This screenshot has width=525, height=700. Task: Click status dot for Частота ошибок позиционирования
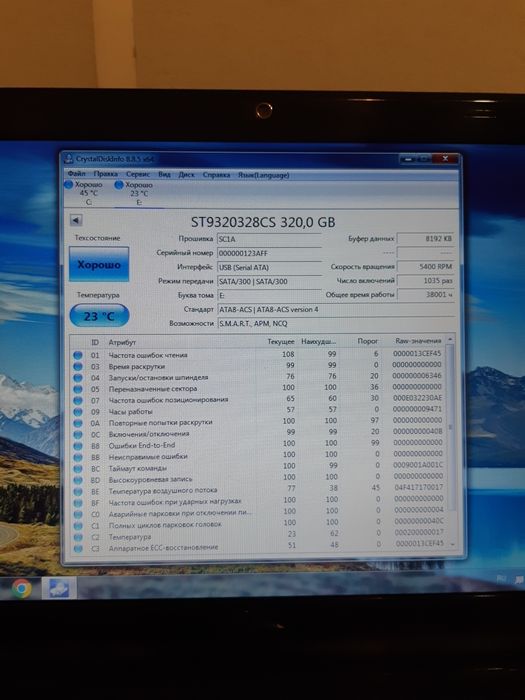tap(78, 400)
